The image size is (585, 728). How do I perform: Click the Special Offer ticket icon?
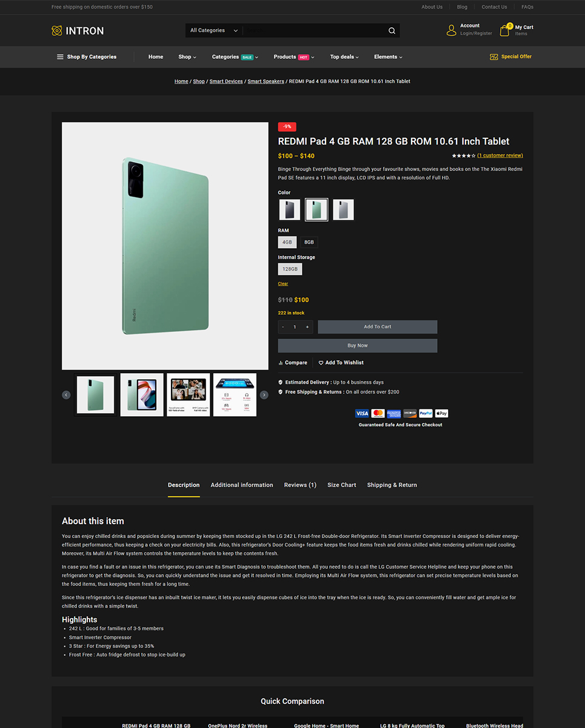[494, 56]
